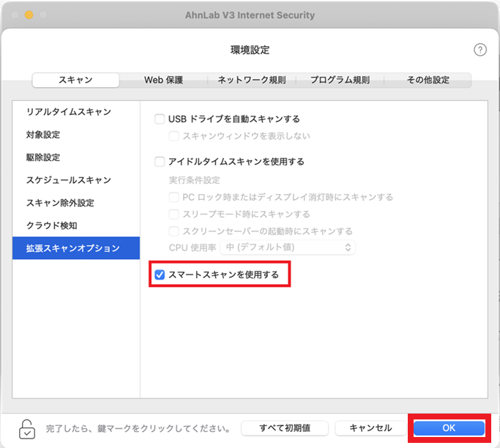The image size is (500, 448).
Task: Toggle スキャンウィンドウを表示しない checkbox
Action: coord(173,136)
